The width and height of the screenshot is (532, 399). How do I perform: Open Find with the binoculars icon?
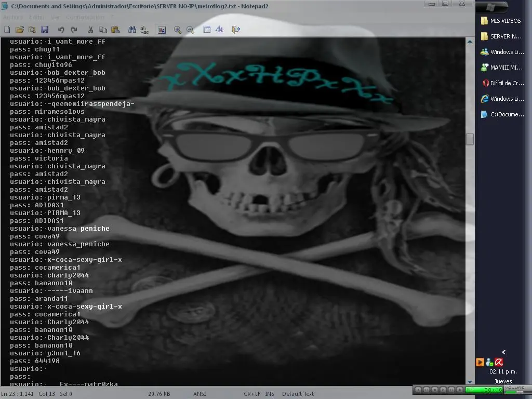132,30
